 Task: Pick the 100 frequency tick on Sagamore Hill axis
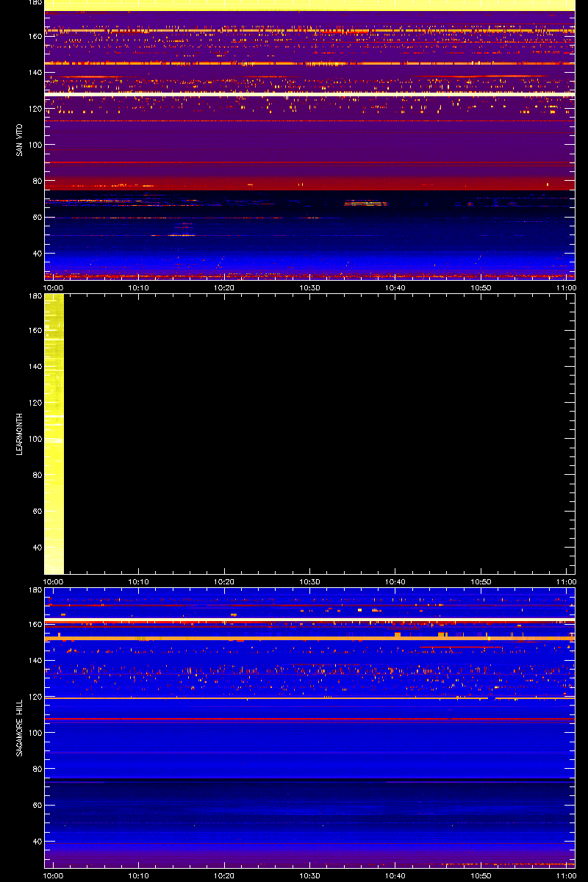[x=34, y=733]
